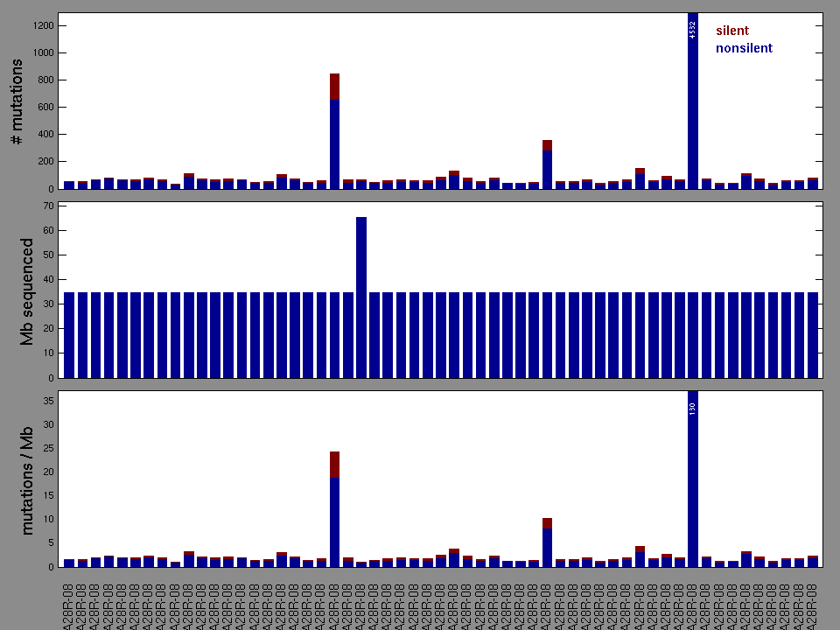Click the "Mb sequenced" y-axis title
The height and width of the screenshot is (630, 840).
[27, 291]
